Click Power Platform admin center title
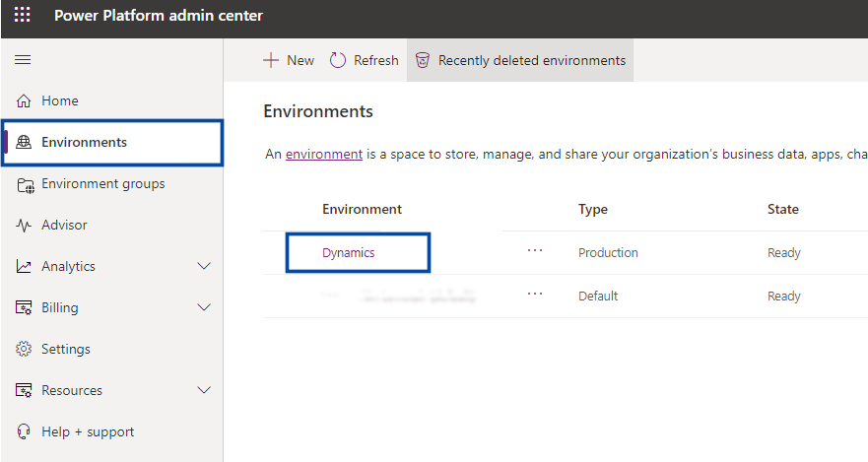Viewport: 868px width, 462px height. pos(159,15)
